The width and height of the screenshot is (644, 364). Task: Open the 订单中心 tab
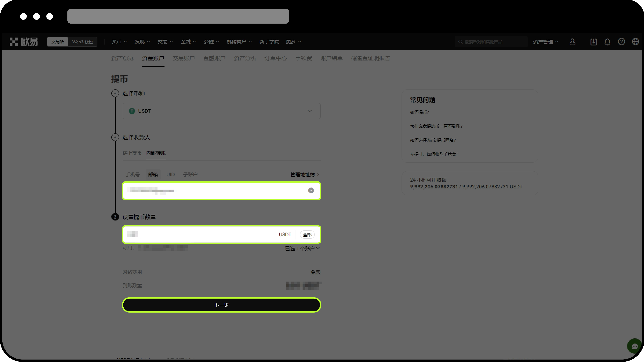276,58
